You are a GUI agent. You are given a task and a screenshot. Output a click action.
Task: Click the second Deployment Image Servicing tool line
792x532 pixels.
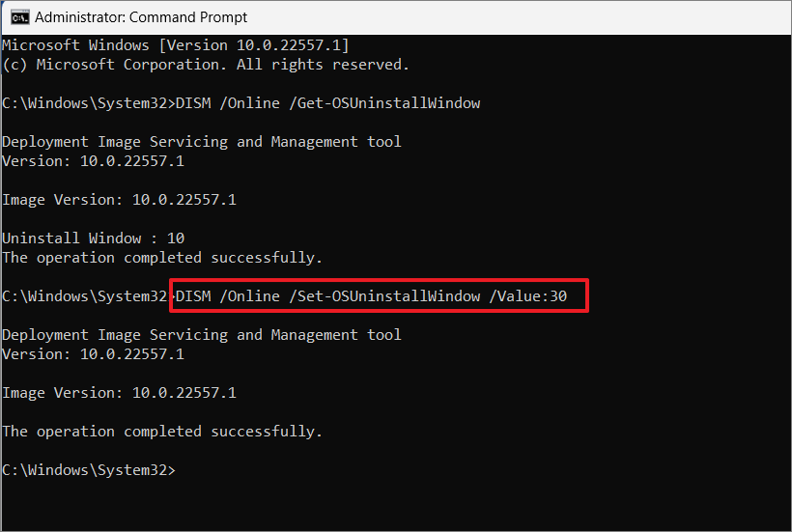click(202, 335)
